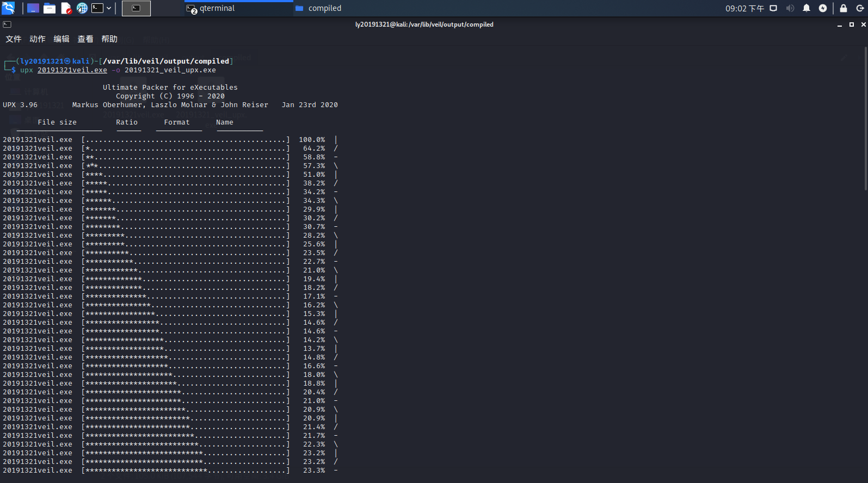Open the network connection tray icon
The image size is (868, 483).
click(x=773, y=8)
